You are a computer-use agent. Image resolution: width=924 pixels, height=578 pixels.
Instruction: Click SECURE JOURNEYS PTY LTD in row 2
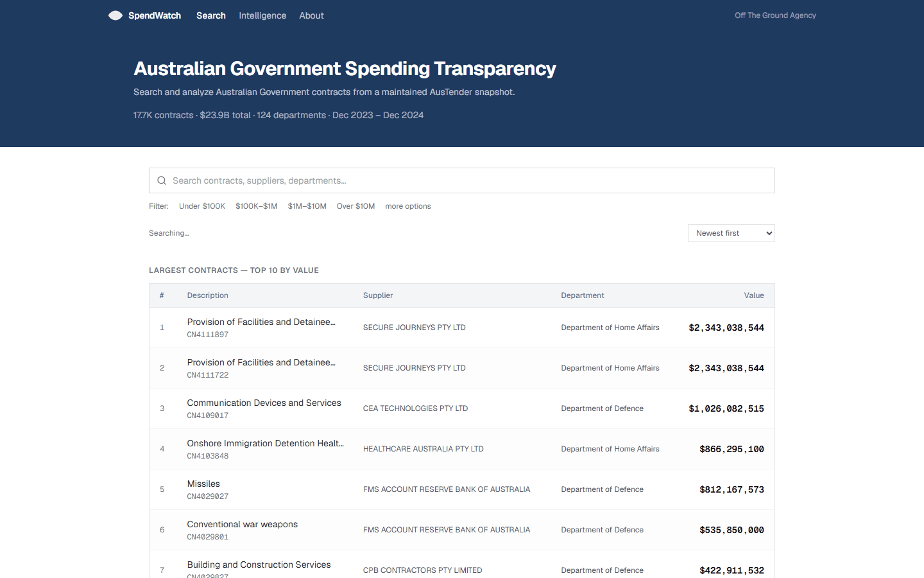pos(415,368)
